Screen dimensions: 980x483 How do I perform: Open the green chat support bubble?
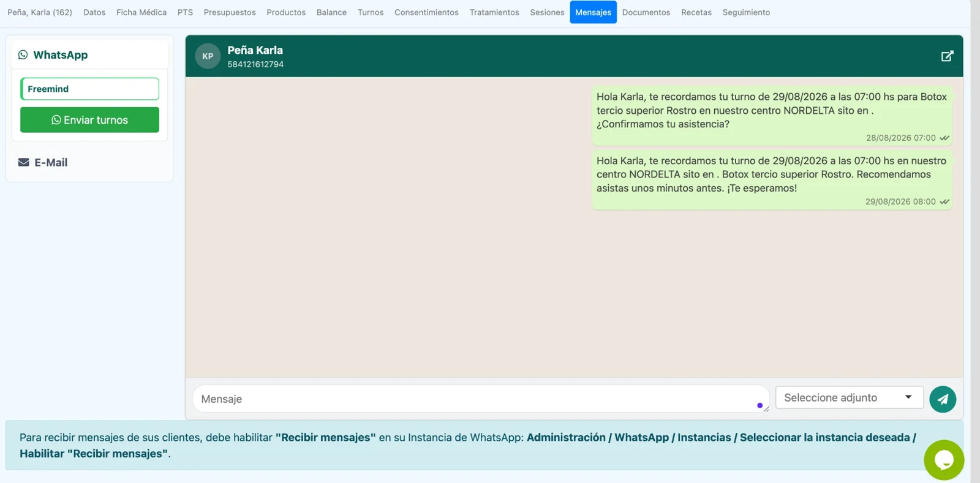(944, 460)
